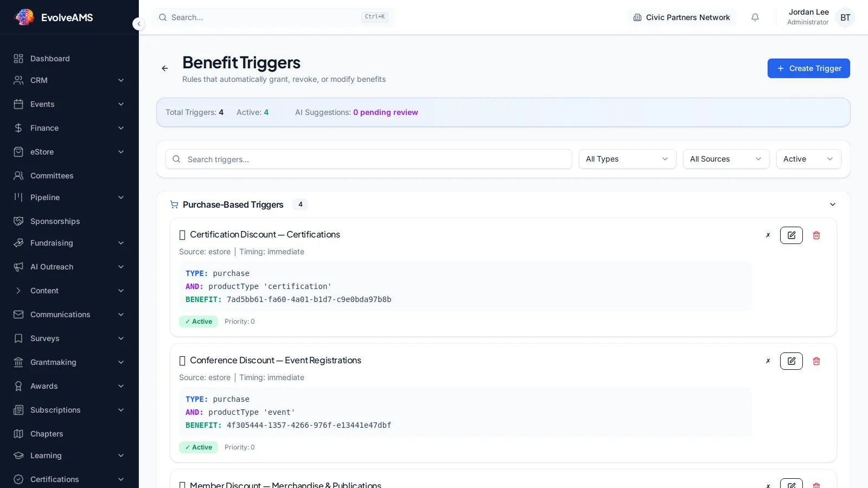Screen dimensions: 868x488
Task: Click the Chapters map icon
Action: (18, 434)
